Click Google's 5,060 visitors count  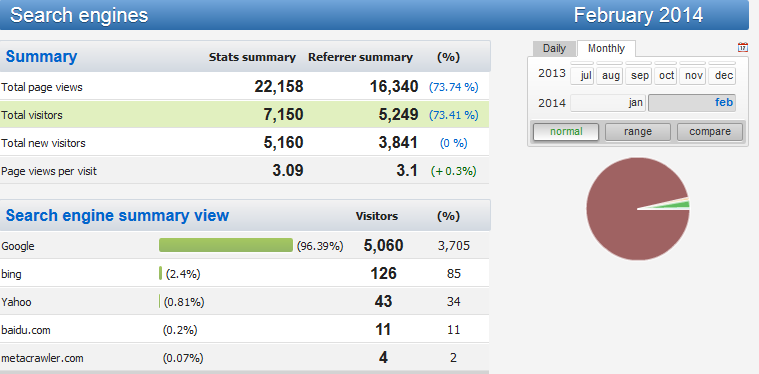pyautogui.click(x=383, y=246)
